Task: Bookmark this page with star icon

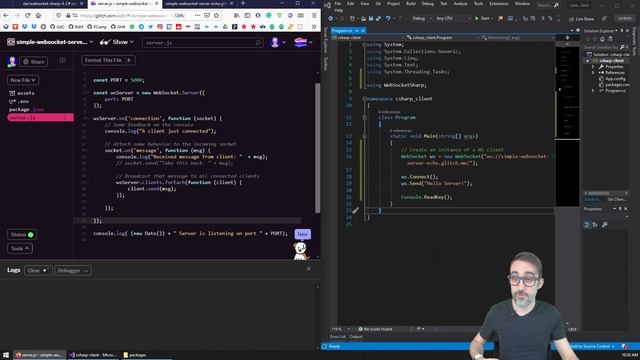Action: click(216, 15)
